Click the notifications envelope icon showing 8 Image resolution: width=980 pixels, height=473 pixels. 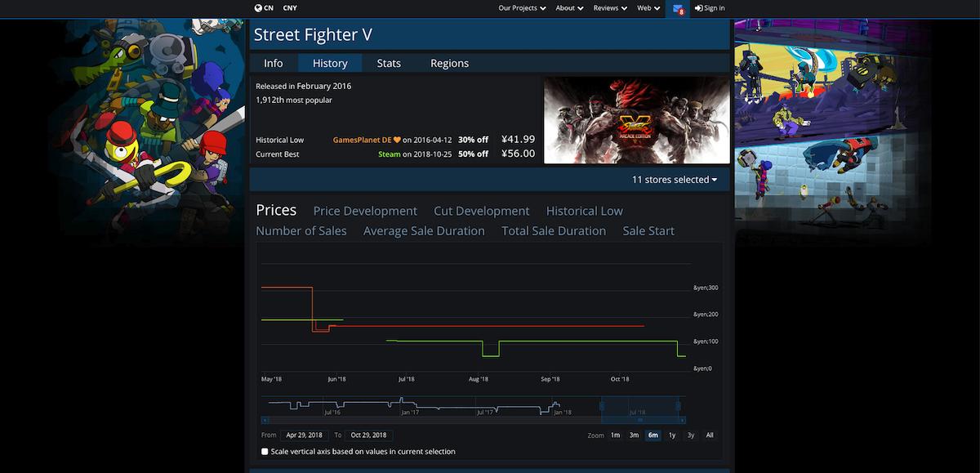[x=679, y=7]
